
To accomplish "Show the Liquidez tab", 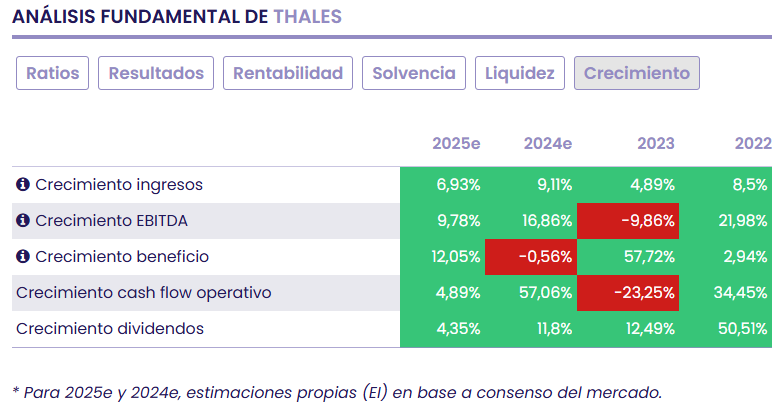I will tap(520, 73).
